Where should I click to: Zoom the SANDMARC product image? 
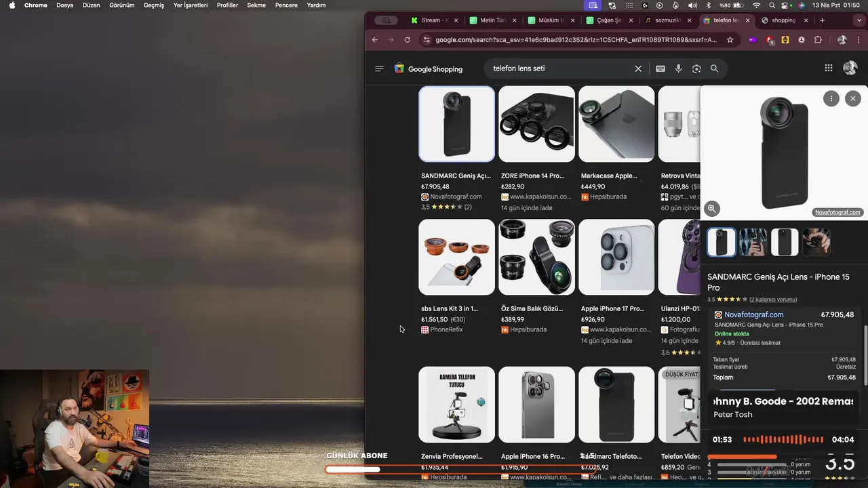(x=711, y=209)
